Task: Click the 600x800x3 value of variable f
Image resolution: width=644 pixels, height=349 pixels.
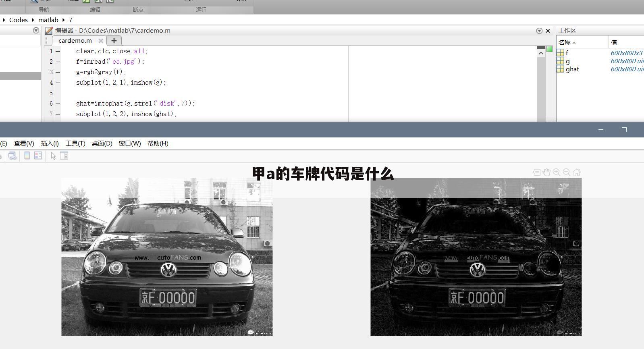Action: click(626, 53)
